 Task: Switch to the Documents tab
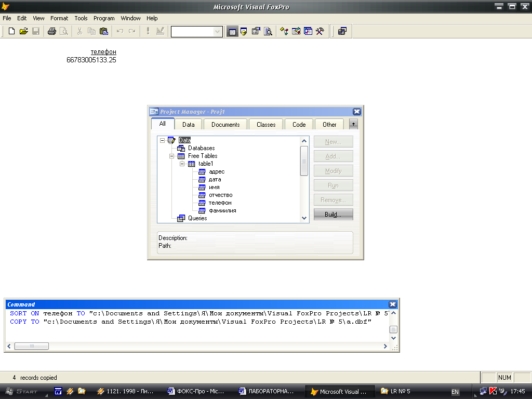pyautogui.click(x=225, y=125)
